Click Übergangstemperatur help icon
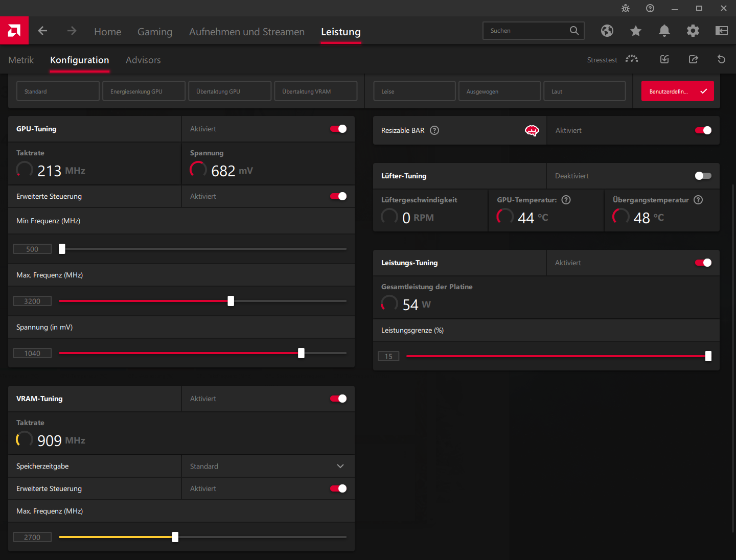The height and width of the screenshot is (560, 736). (x=698, y=200)
